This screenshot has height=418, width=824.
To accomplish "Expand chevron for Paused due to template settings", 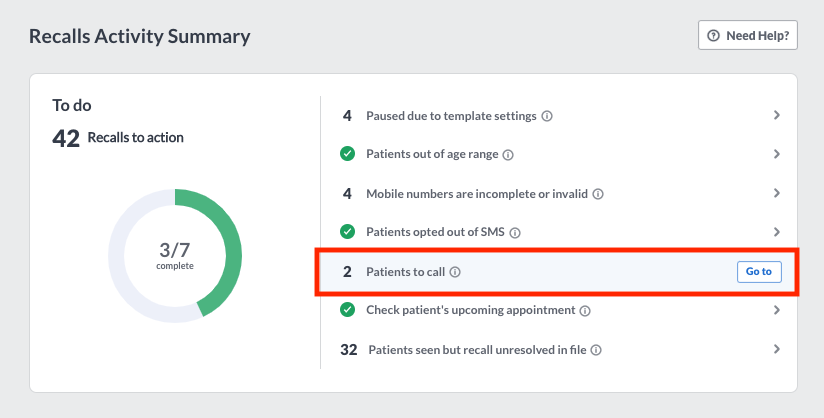I will [x=777, y=115].
